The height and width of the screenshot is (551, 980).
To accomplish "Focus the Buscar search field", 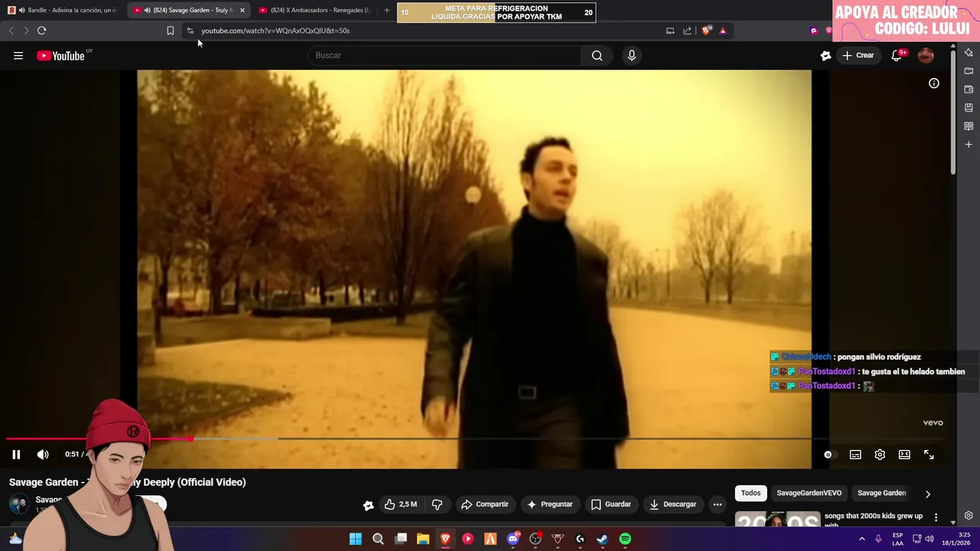I will point(444,55).
